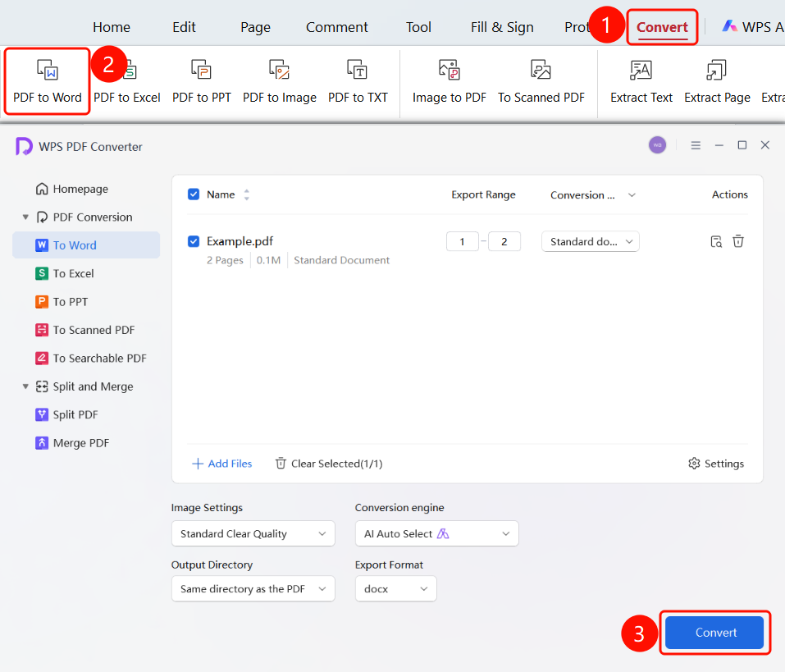Open the Edit tab

tap(184, 27)
